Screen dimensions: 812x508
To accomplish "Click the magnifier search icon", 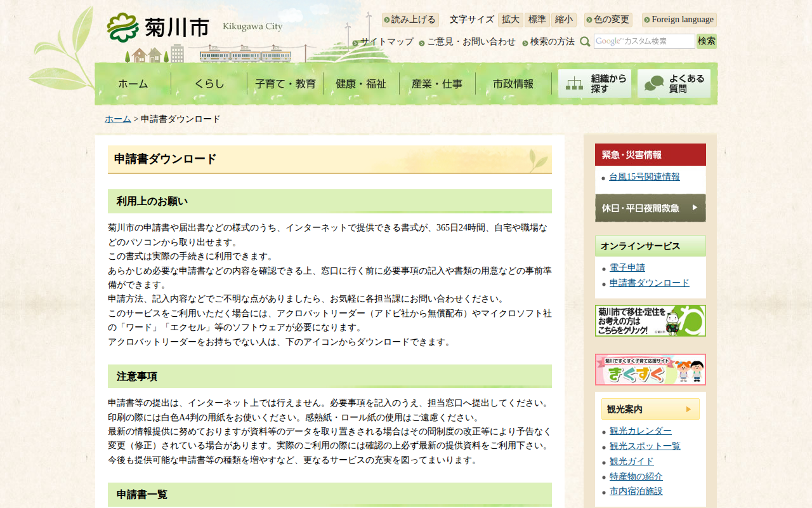I will tap(585, 42).
